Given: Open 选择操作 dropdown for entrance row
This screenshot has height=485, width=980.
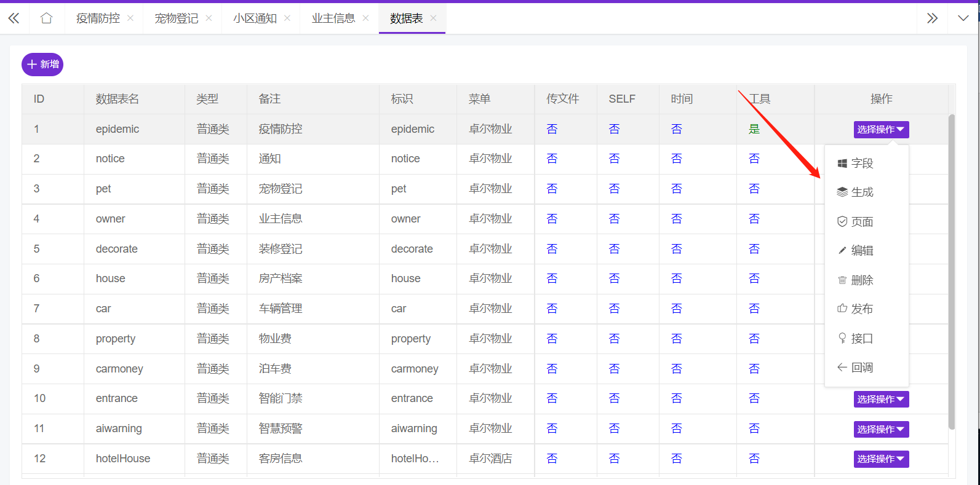Looking at the screenshot, I should (881, 400).
